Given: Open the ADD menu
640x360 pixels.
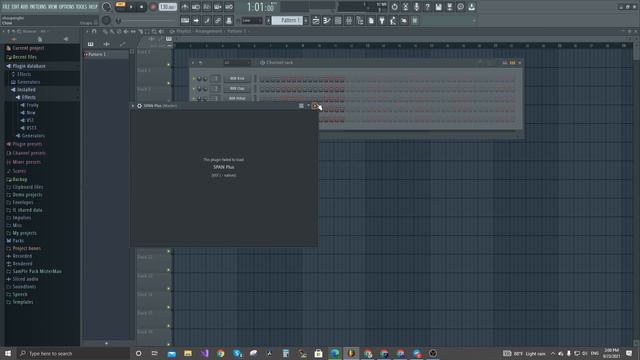Looking at the screenshot, I should point(24,7).
